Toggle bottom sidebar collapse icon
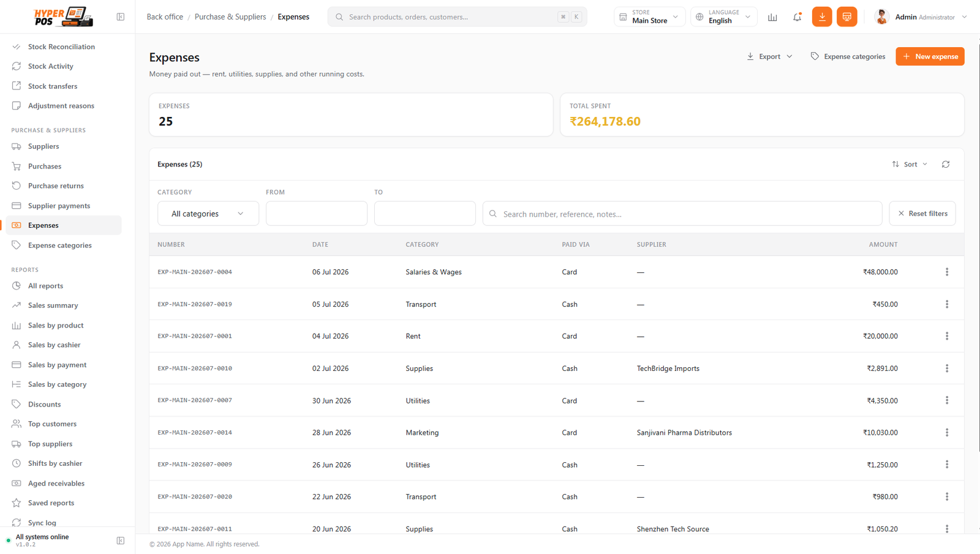 point(121,541)
